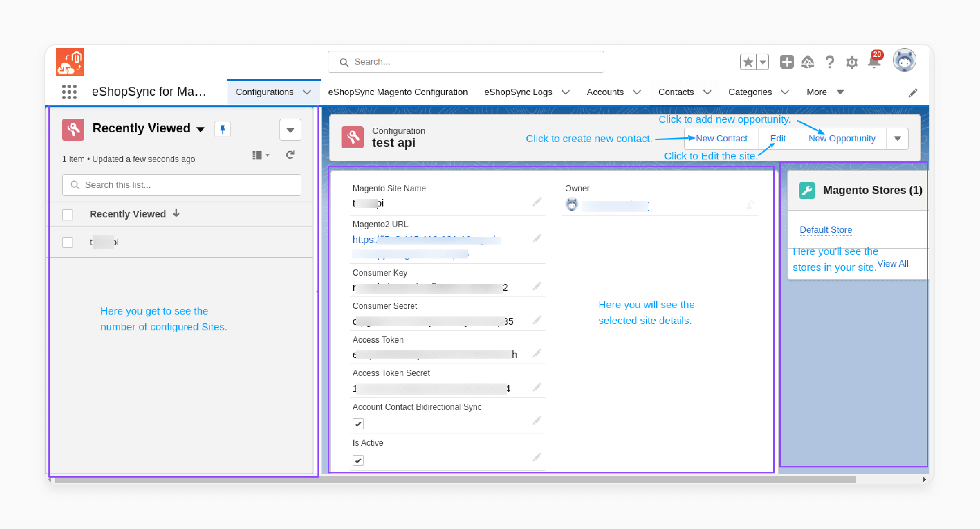The height and width of the screenshot is (529, 980).
Task: Edit the Consumer Secret field pencil
Action: (x=537, y=320)
